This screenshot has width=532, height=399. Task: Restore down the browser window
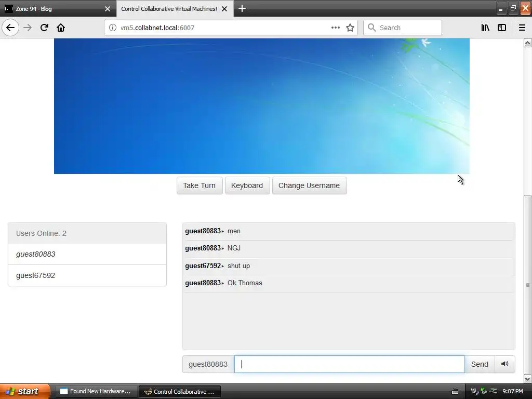[513, 8]
